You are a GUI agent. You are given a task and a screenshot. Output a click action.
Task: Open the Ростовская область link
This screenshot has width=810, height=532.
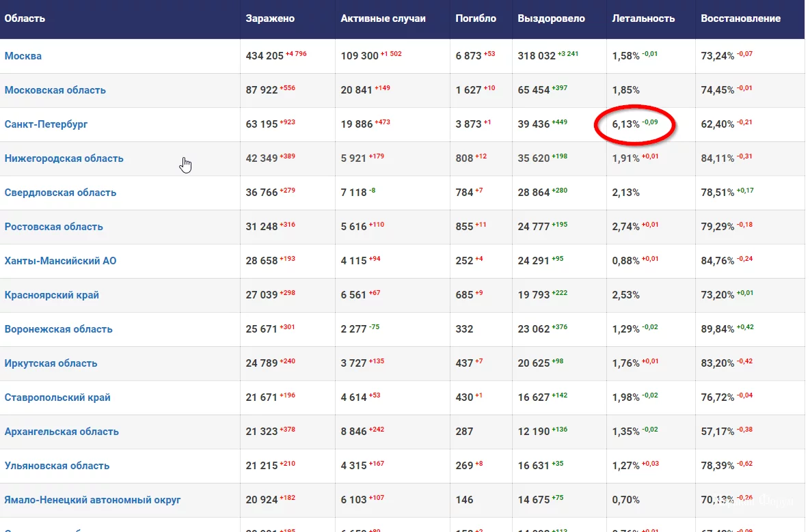point(54,227)
